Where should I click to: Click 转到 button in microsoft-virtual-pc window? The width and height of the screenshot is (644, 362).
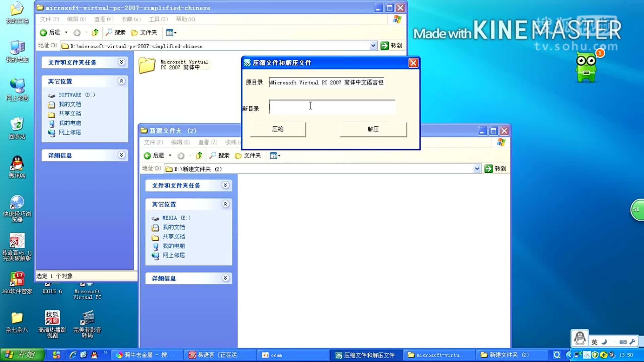[x=391, y=46]
